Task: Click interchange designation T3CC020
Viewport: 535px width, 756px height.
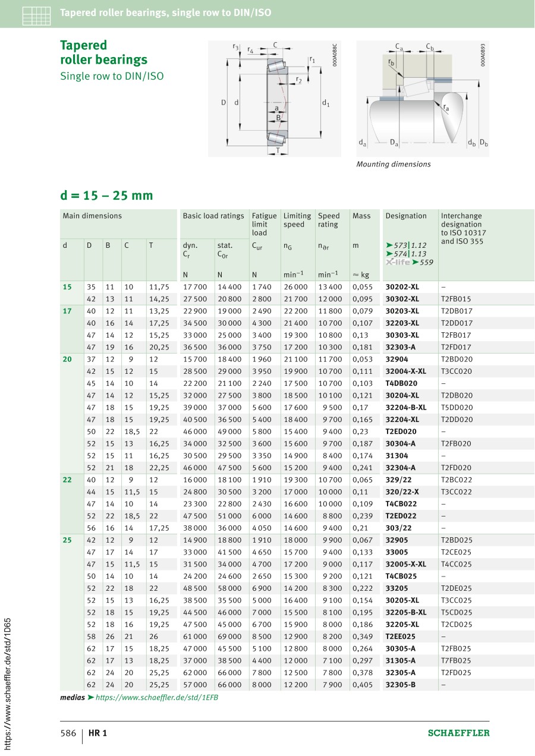Action: pos(457,371)
